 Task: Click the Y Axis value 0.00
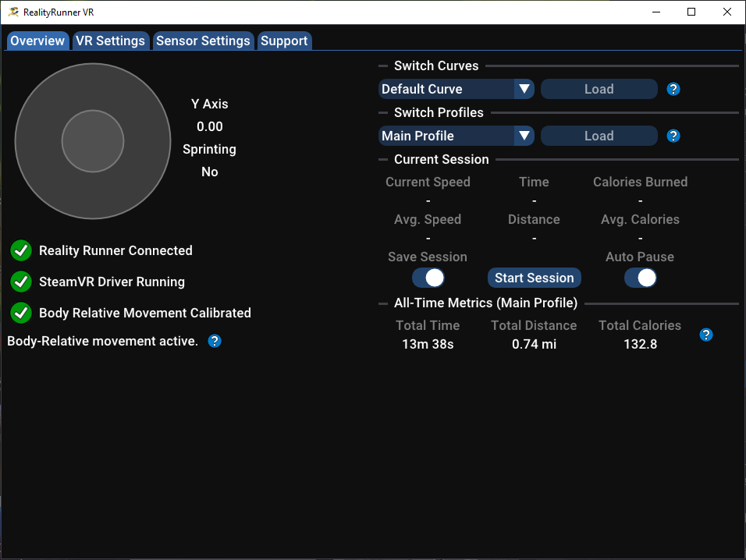[210, 126]
